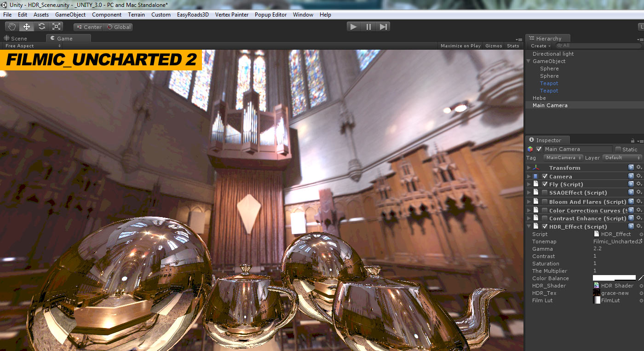Select Hebe in the Hierarchy

[x=539, y=98]
